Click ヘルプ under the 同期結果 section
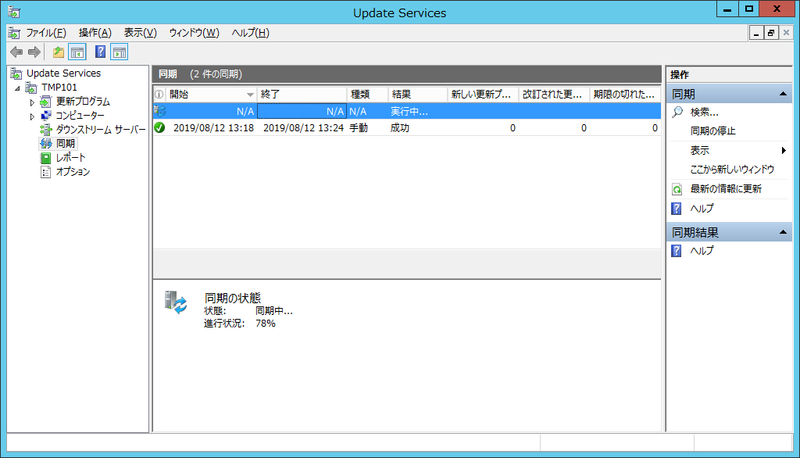Screen dimensions: 800x458 coord(702,251)
